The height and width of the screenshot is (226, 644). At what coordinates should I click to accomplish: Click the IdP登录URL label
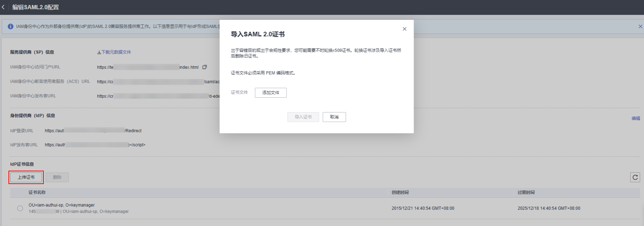tap(22, 131)
